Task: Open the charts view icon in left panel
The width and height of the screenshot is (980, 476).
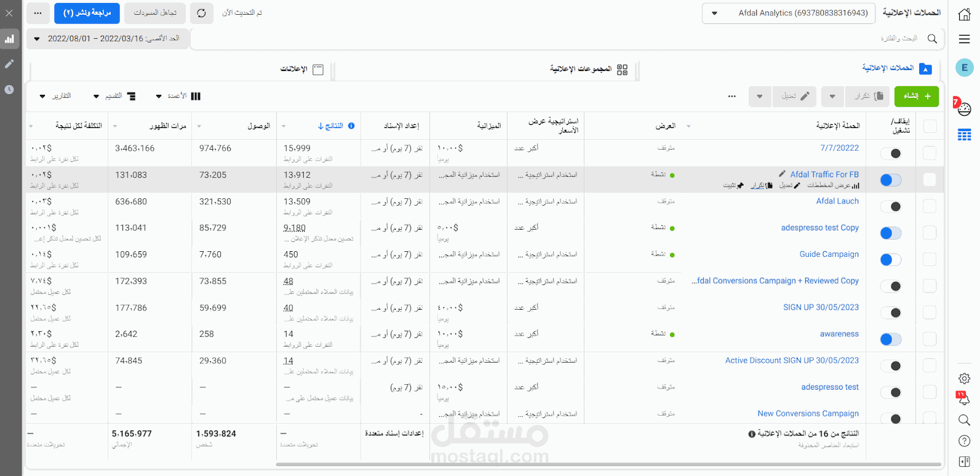Action: click(9, 39)
